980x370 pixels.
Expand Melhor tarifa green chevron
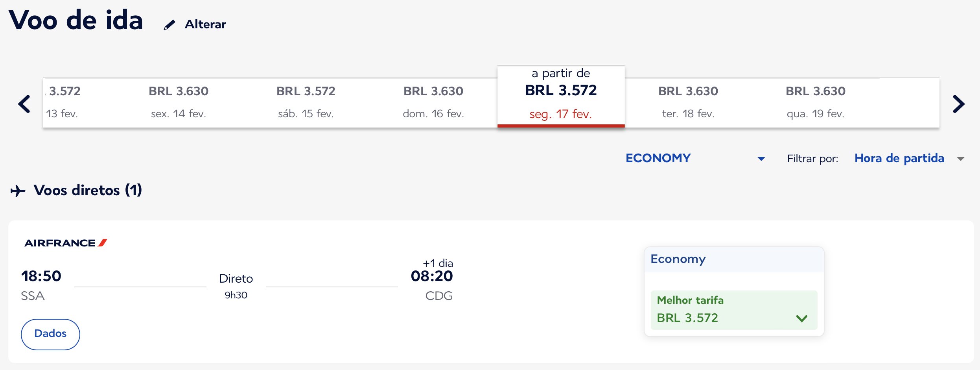[801, 318]
